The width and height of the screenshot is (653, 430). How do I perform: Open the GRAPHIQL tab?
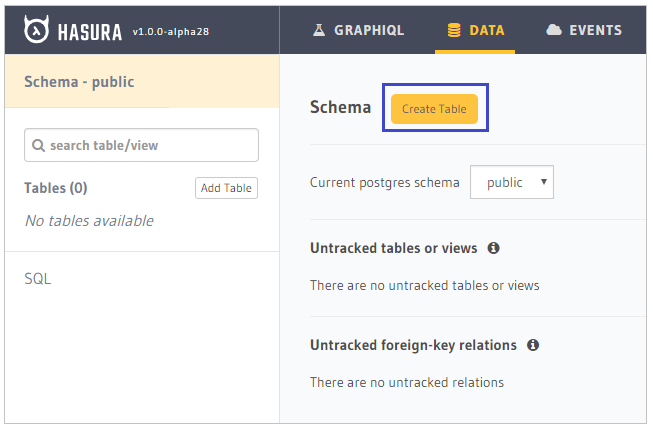point(358,30)
